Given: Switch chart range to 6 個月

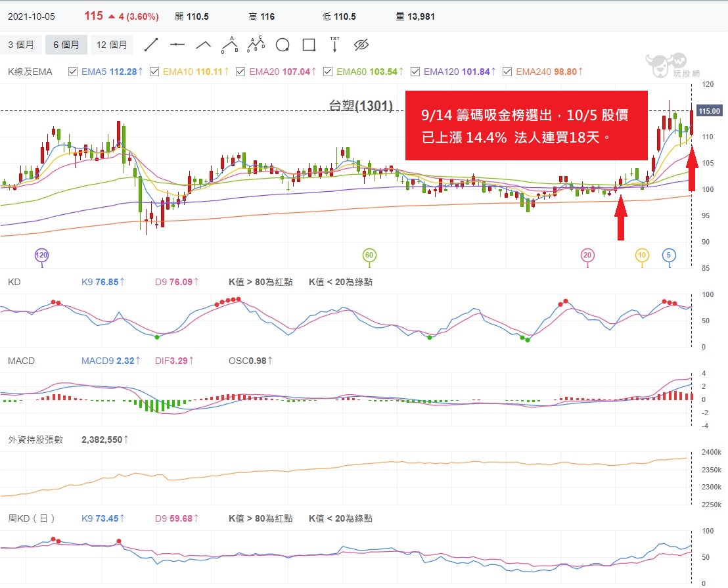Looking at the screenshot, I should click(x=66, y=45).
